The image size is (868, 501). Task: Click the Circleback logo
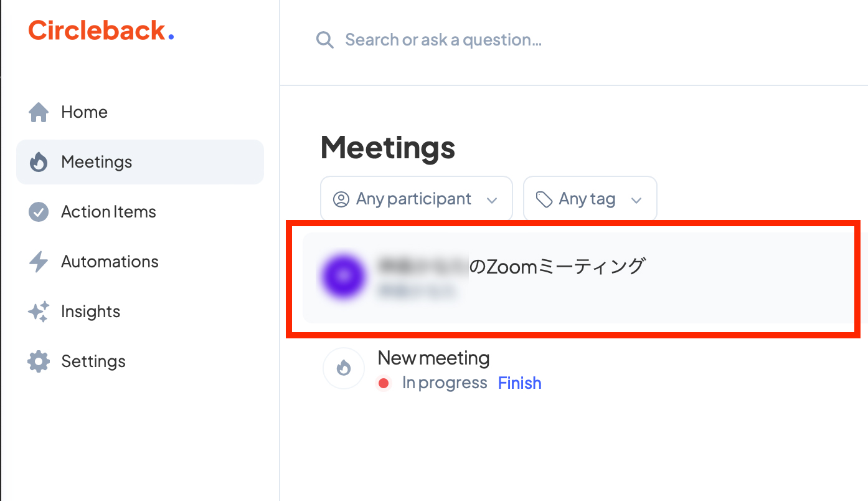pyautogui.click(x=101, y=31)
